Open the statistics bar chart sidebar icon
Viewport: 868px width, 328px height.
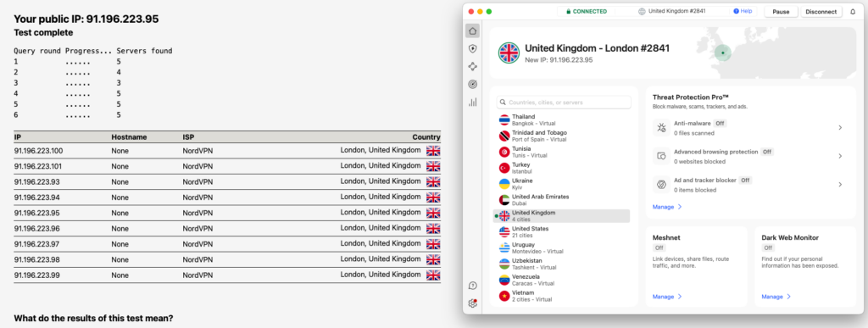pos(472,102)
